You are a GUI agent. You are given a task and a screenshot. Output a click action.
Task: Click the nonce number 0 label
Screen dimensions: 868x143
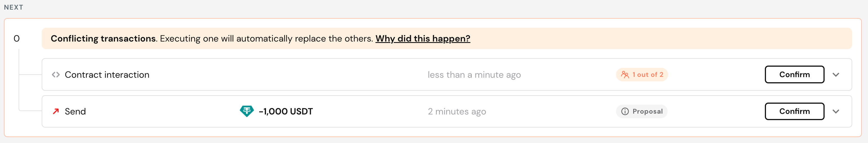[x=17, y=38]
